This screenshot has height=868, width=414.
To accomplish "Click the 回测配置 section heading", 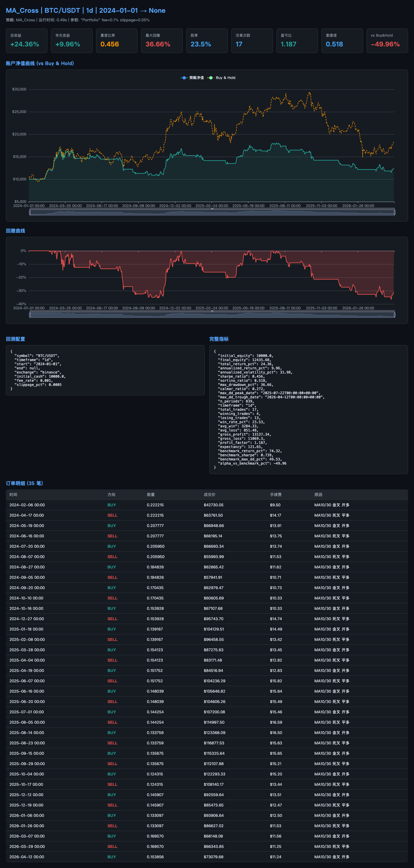I will coord(15,339).
